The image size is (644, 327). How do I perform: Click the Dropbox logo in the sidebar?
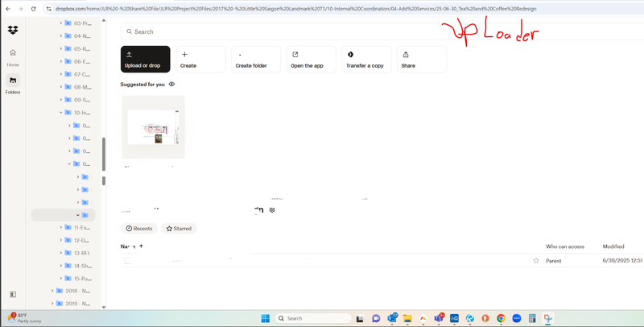(13, 30)
